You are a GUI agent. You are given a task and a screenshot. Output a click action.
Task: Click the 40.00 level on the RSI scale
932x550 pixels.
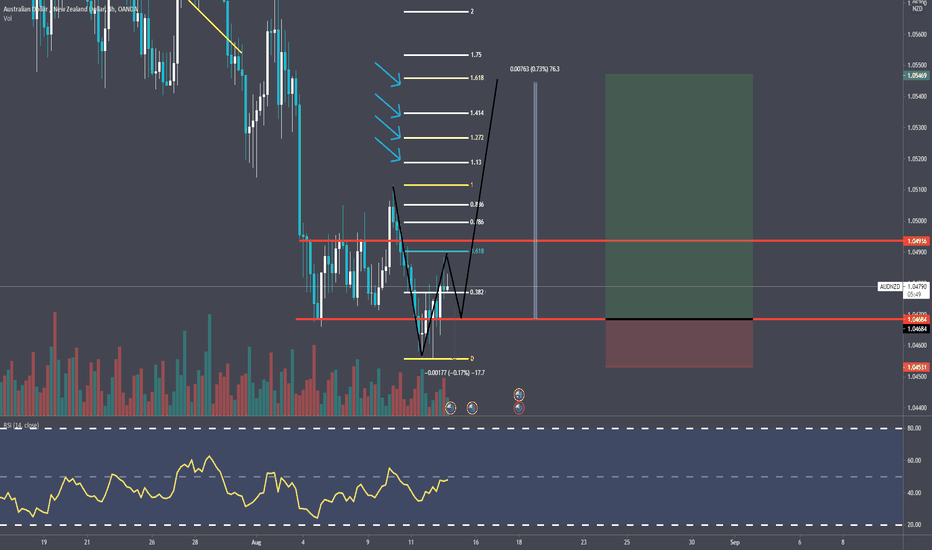pos(914,493)
